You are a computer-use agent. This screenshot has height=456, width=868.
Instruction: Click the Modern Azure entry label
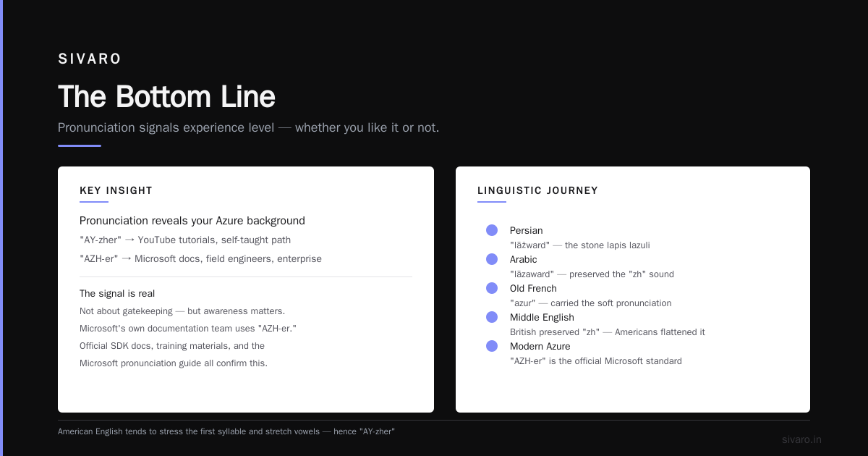tap(540, 346)
